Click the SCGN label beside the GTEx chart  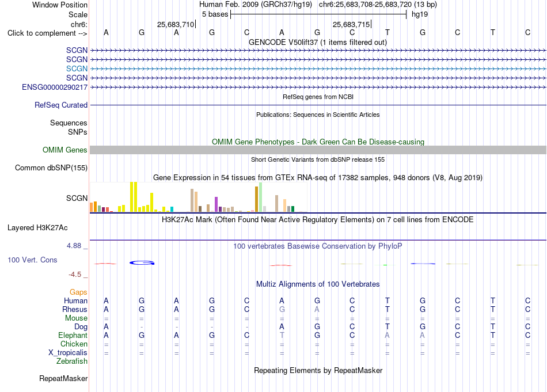[x=77, y=198]
